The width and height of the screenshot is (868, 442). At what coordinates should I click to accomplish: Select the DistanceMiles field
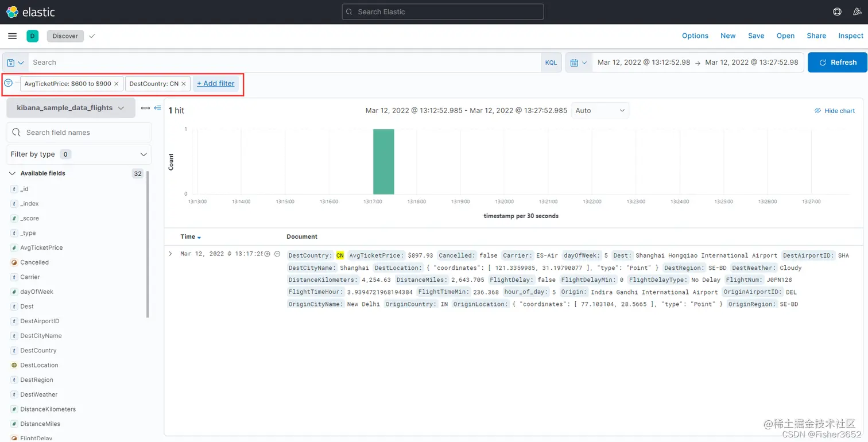click(40, 424)
